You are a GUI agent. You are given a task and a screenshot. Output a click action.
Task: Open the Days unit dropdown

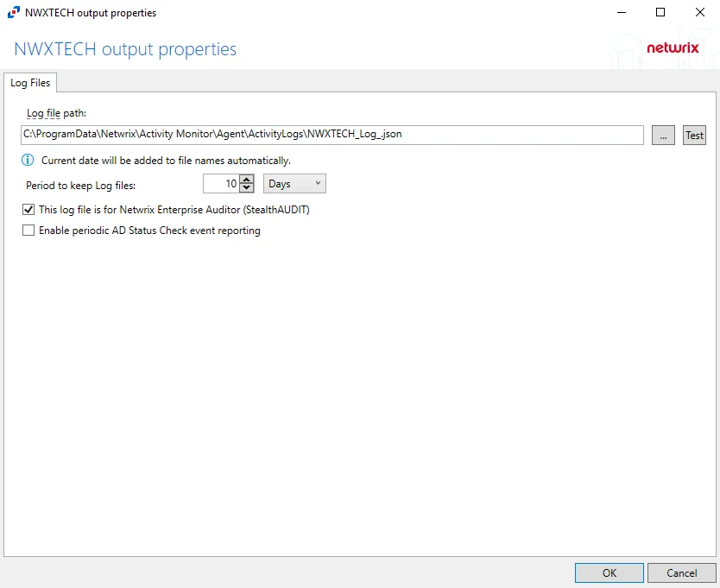point(294,183)
